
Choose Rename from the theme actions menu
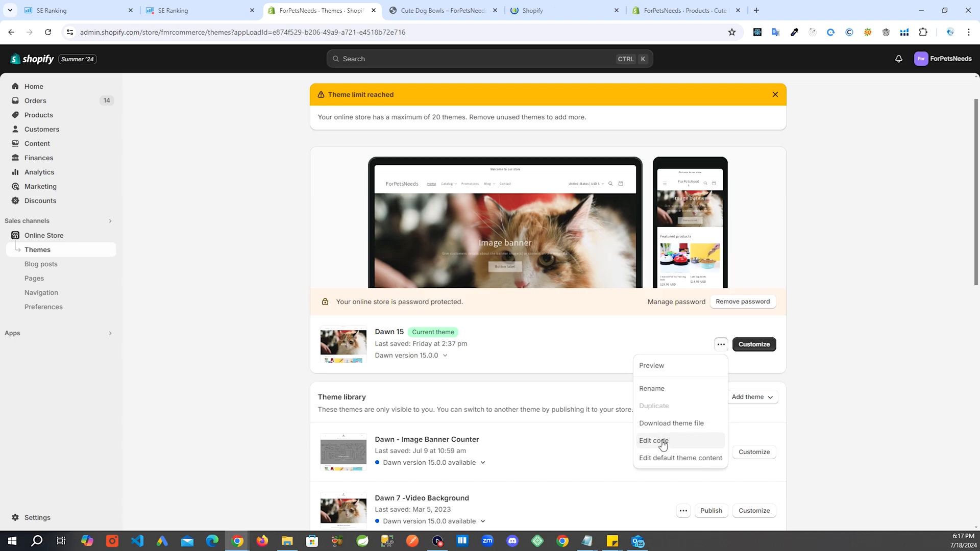(680, 389)
